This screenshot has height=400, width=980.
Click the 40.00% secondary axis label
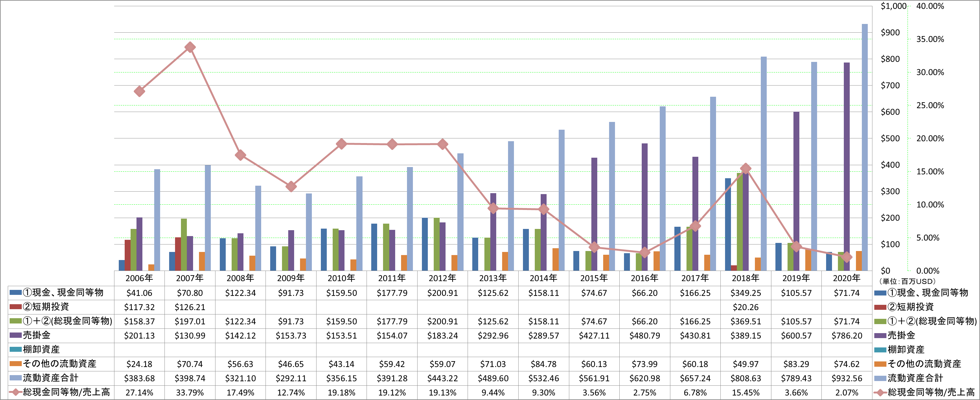pos(930,6)
